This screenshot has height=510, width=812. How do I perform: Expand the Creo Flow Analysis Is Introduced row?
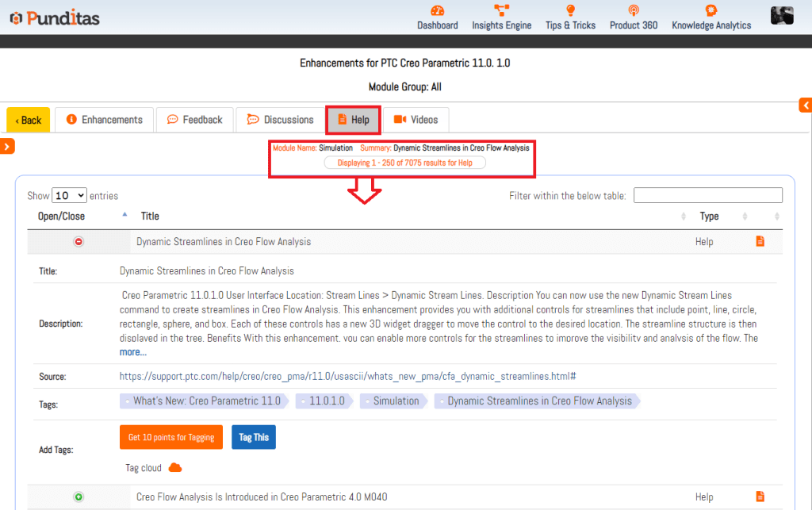tap(79, 497)
